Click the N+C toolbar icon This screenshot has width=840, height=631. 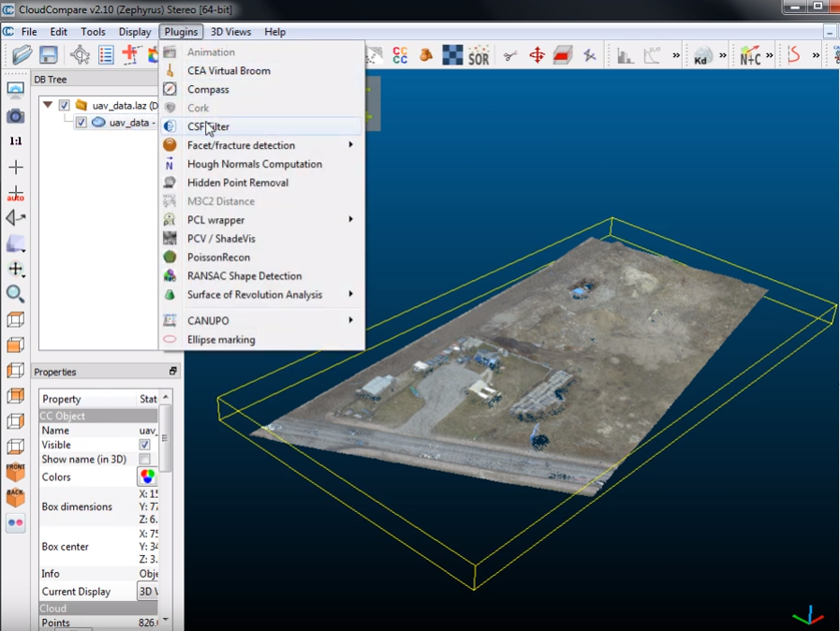(x=750, y=56)
